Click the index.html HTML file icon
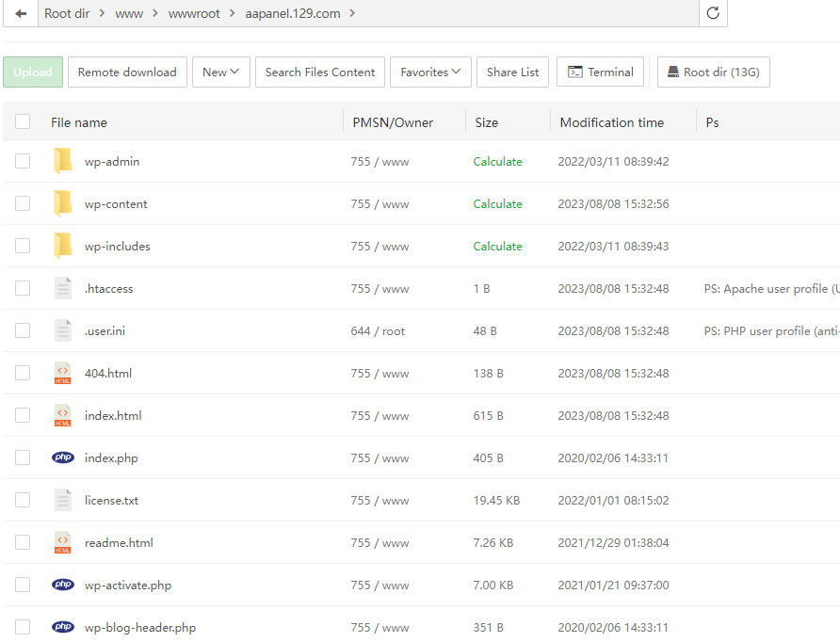840x642 pixels. click(x=63, y=415)
